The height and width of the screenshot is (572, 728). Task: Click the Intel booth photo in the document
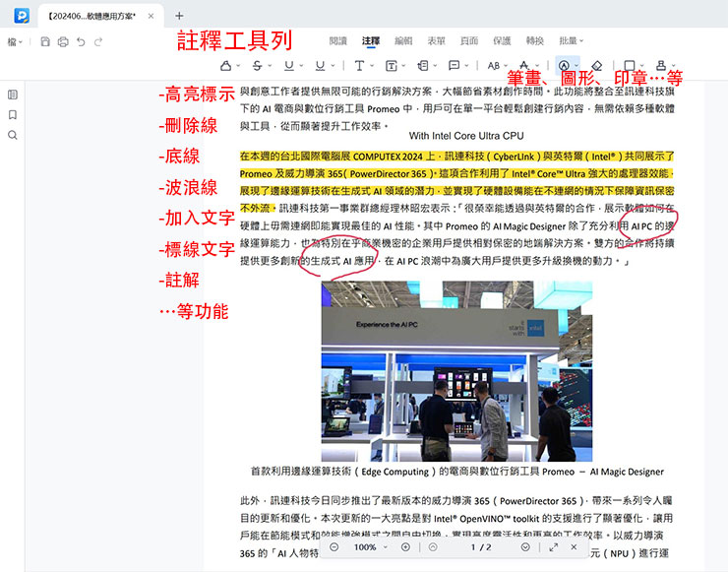tap(456, 371)
